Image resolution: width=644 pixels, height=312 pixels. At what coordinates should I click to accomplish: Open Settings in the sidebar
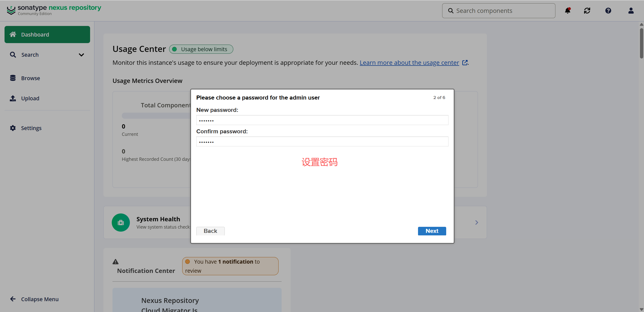[31, 128]
